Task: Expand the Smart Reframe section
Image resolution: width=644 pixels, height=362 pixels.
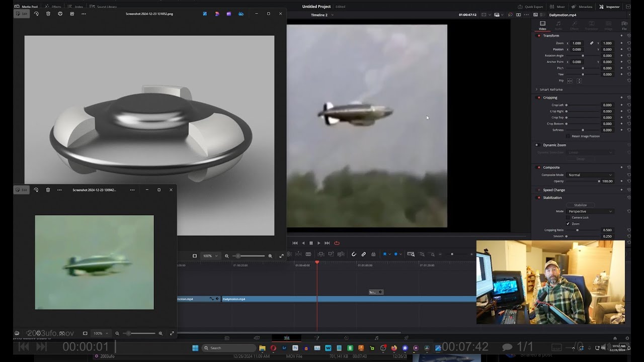Action: tap(536, 89)
